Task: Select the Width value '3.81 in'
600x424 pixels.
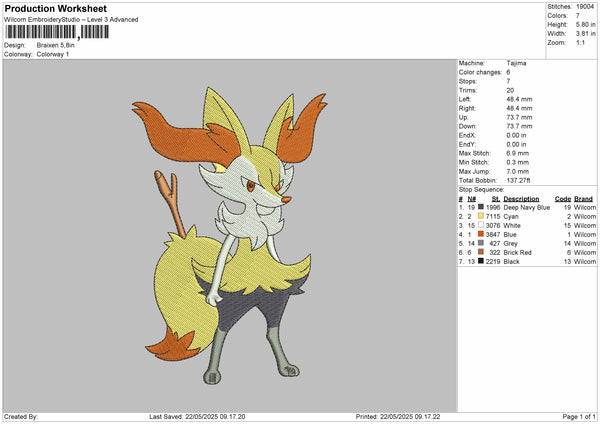Action: [x=585, y=34]
